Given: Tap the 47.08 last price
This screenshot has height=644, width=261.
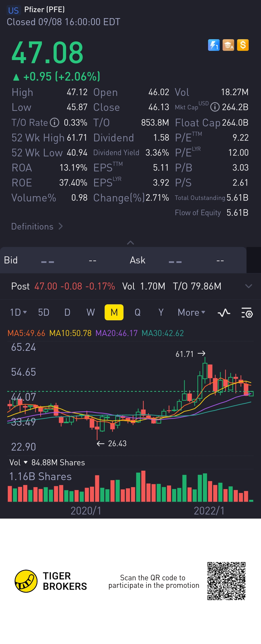Looking at the screenshot, I should [47, 53].
